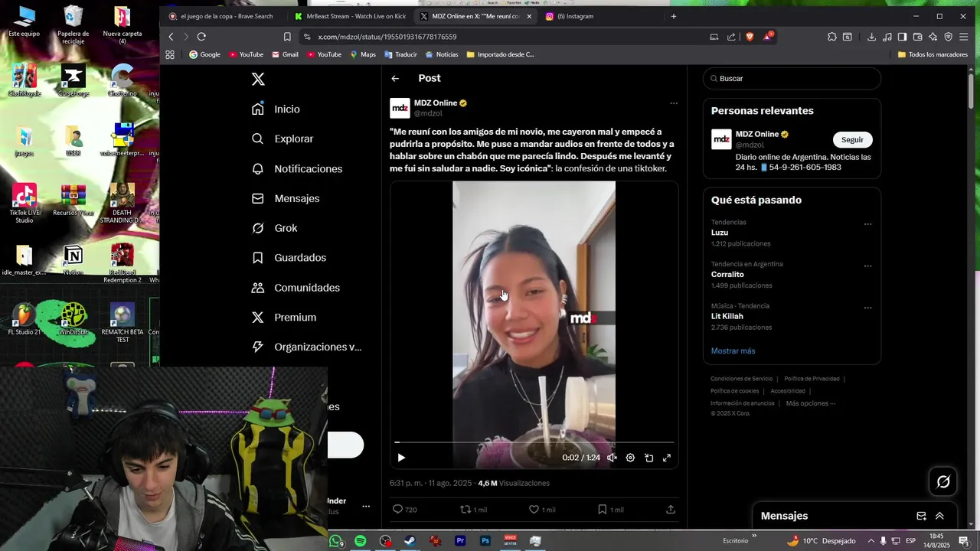Play the video in the post
This screenshot has width=980, height=551.
[401, 458]
